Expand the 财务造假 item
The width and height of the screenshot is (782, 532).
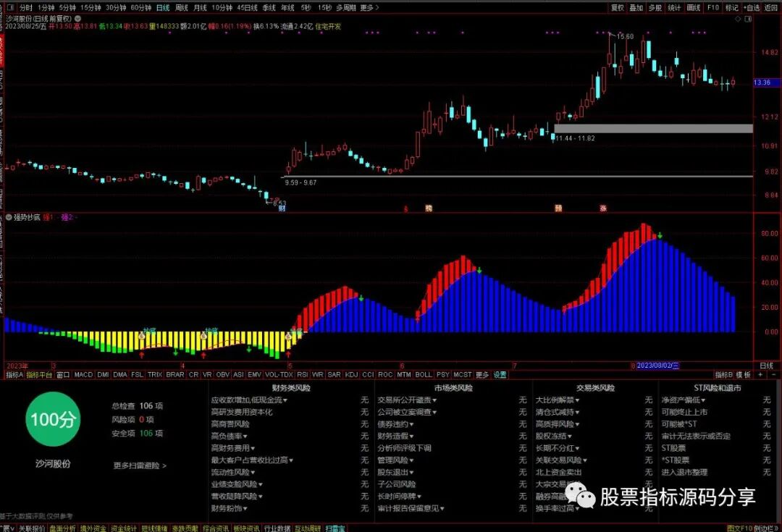[x=395, y=436]
